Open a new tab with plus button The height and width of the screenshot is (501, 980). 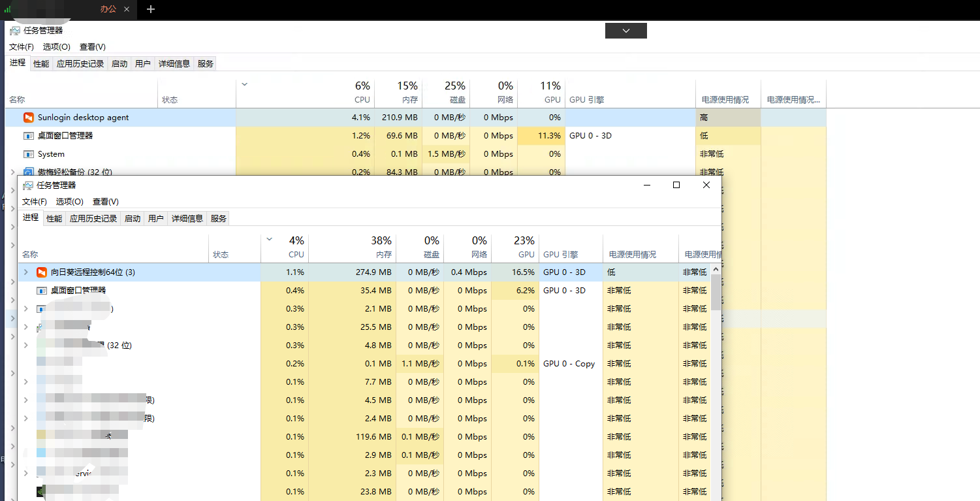151,9
